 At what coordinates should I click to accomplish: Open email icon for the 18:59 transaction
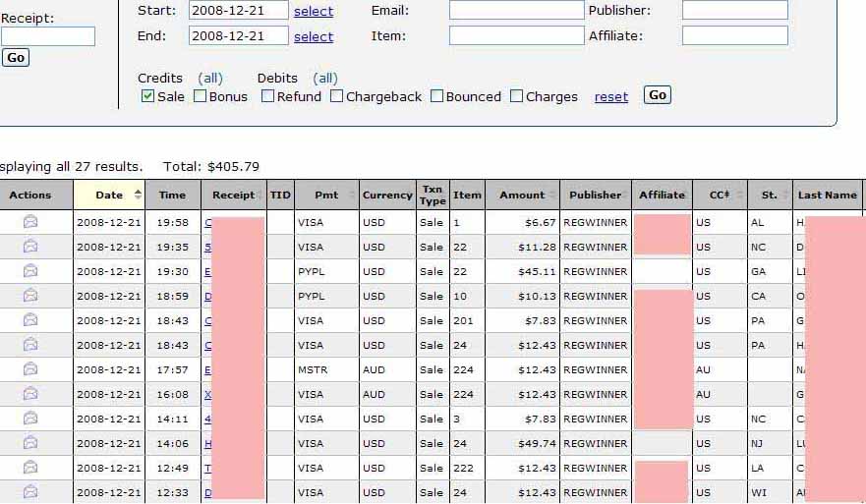pyautogui.click(x=30, y=296)
